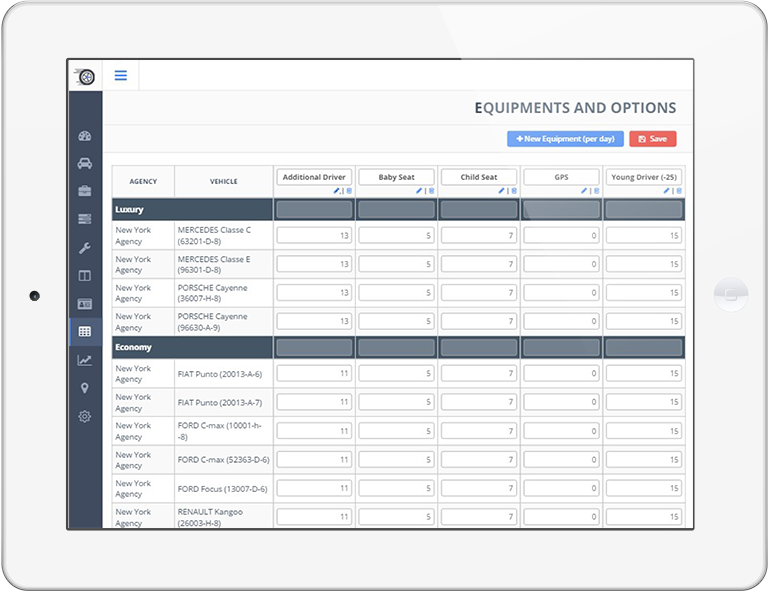This screenshot has width=768, height=592.
Task: Click the New Equipment (per day) button
Action: click(x=565, y=139)
